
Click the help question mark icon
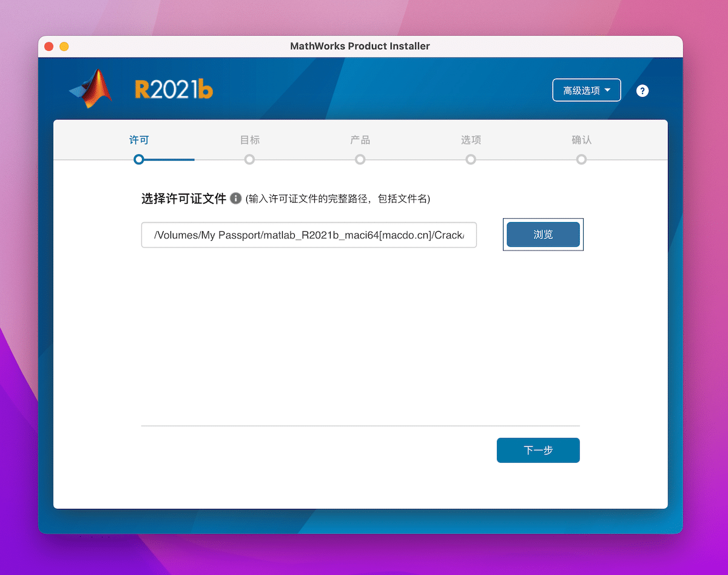coord(642,91)
